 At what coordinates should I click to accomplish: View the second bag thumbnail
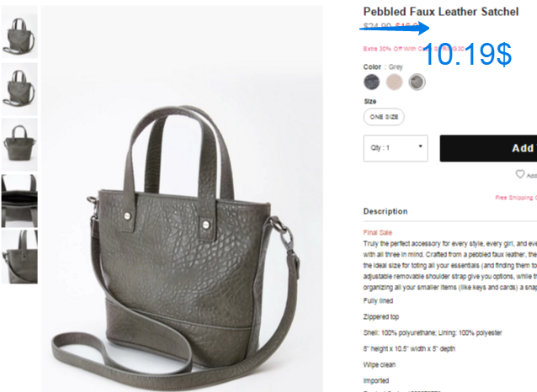19,88
